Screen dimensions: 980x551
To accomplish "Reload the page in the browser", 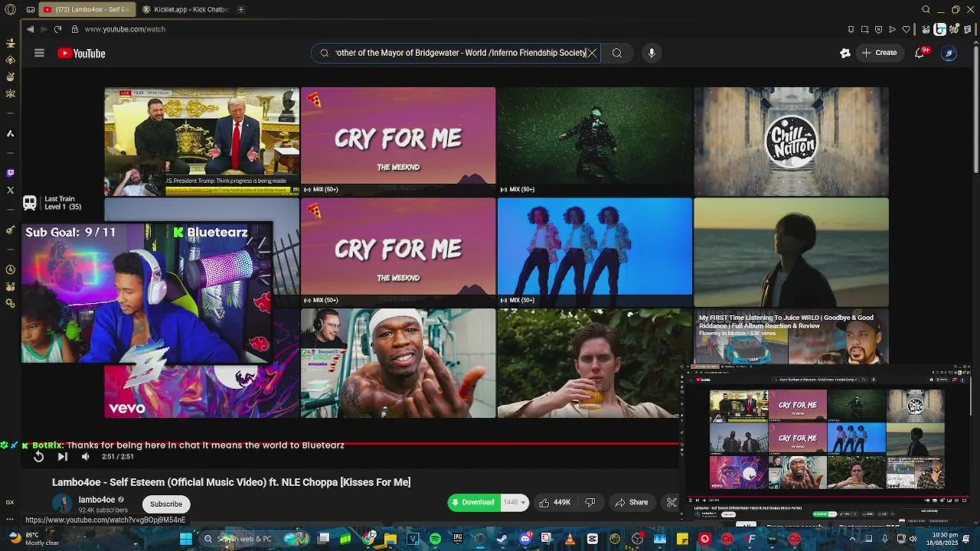I will [57, 29].
